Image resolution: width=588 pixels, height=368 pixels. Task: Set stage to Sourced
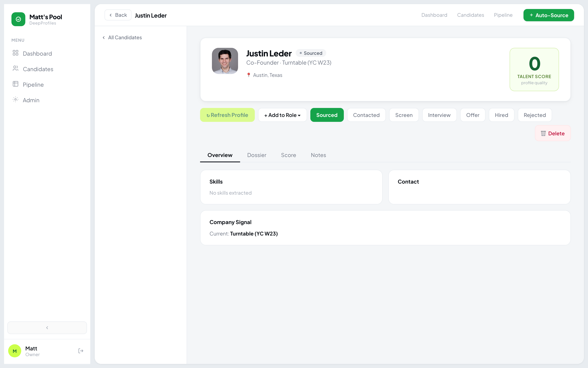pos(327,115)
